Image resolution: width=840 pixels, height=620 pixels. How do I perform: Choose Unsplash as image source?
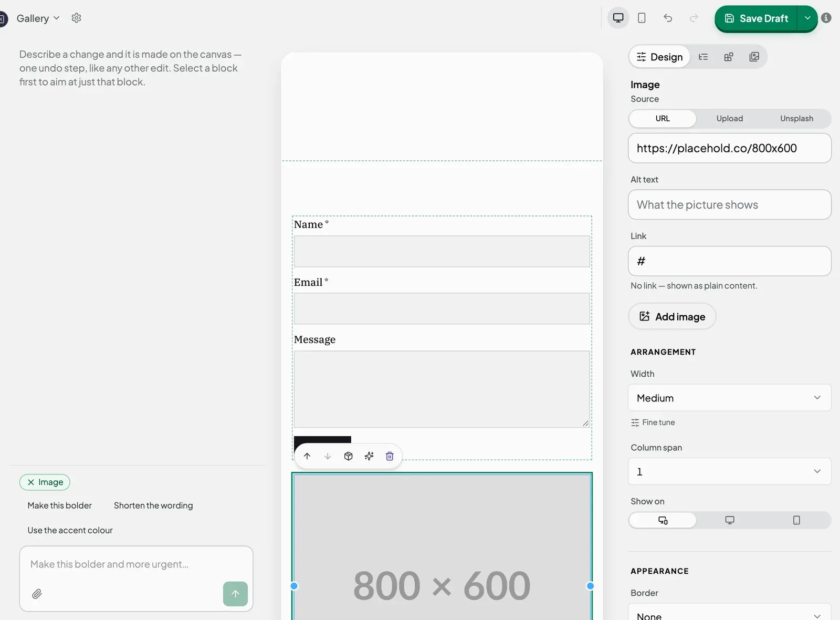(796, 119)
